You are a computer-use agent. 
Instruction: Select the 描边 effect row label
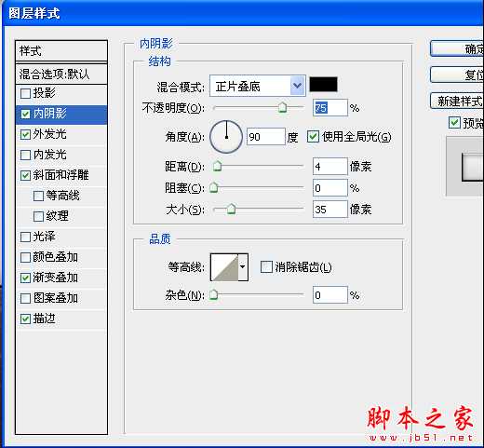pos(45,319)
